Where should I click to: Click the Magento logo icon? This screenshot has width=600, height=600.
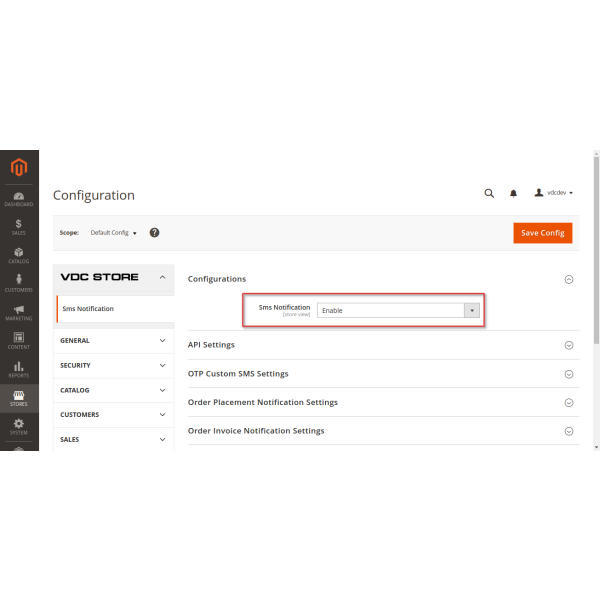[x=19, y=167]
